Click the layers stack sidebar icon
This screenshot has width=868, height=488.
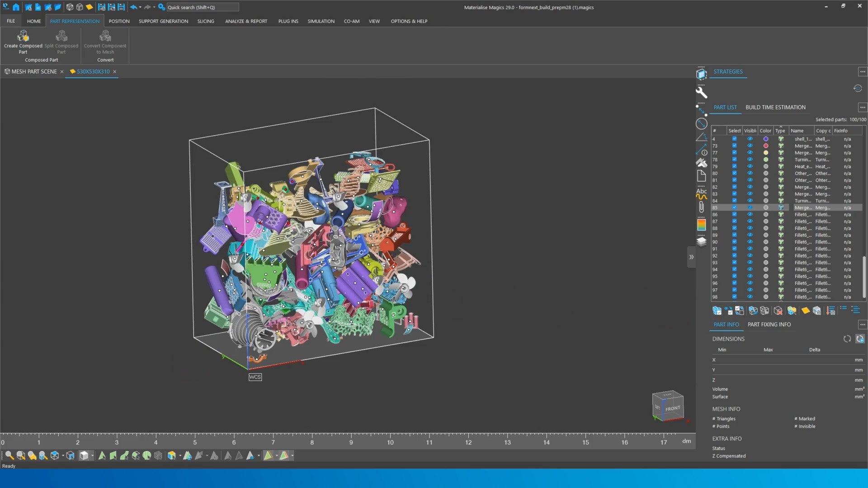click(701, 242)
